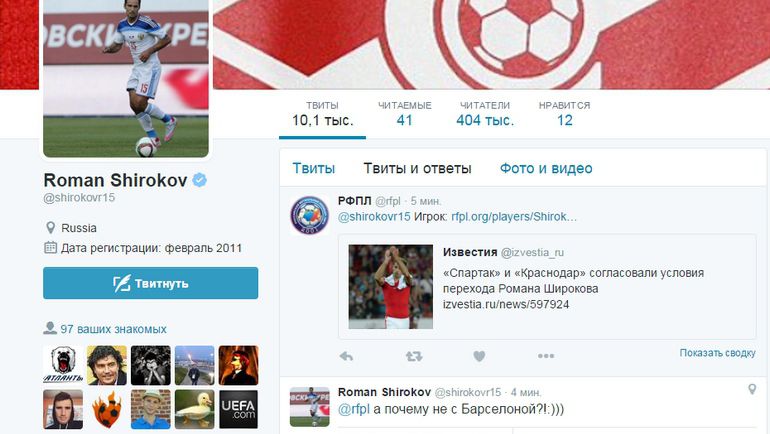770x434 pixels.
Task: Open the three-dots more menu on tweet
Action: pyautogui.click(x=546, y=356)
